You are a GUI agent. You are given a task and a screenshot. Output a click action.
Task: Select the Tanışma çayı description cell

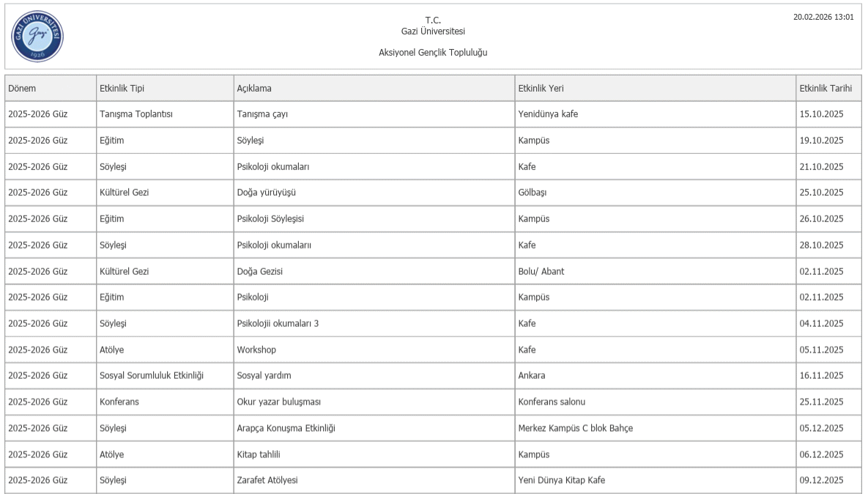click(262, 114)
